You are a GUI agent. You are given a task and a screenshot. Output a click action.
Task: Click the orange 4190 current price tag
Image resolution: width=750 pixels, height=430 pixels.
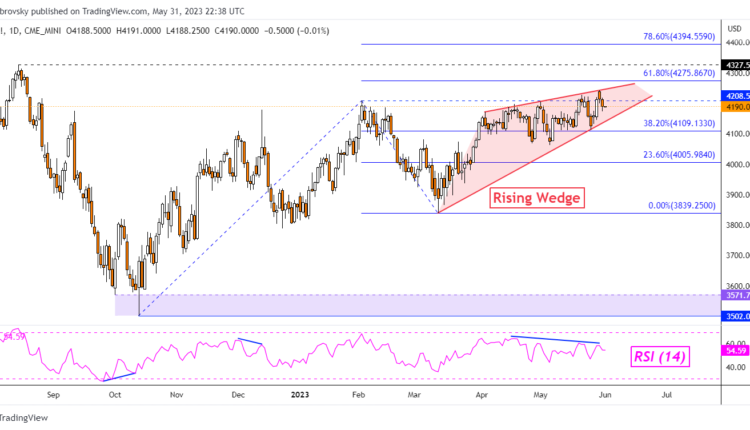(x=735, y=106)
